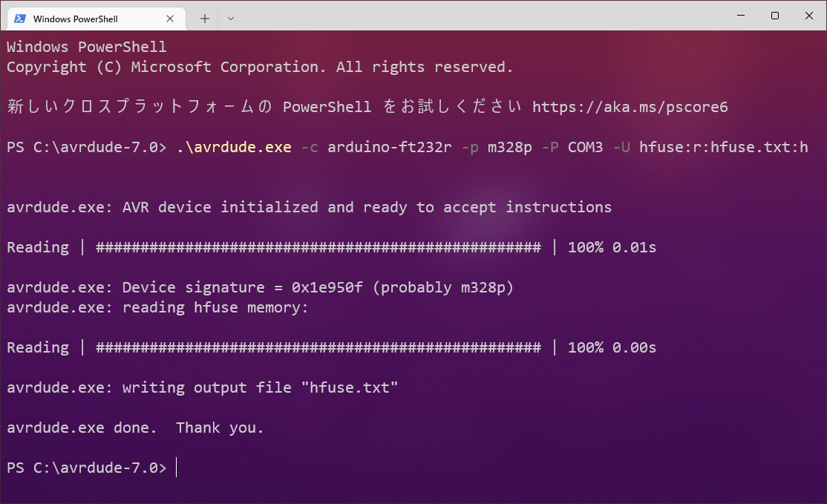Click the blinking cursor at the prompt
827x504 pixels.
176,468
